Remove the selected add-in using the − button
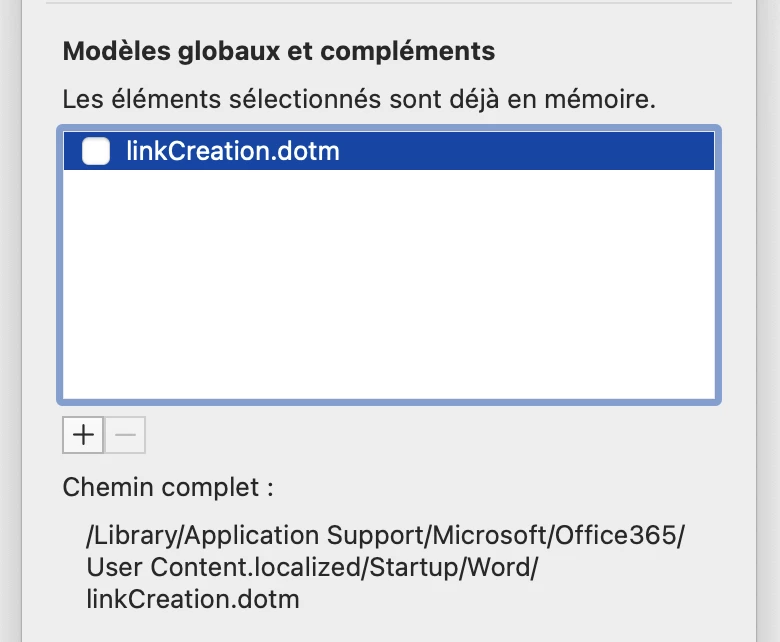The height and width of the screenshot is (642, 780). coord(125,435)
